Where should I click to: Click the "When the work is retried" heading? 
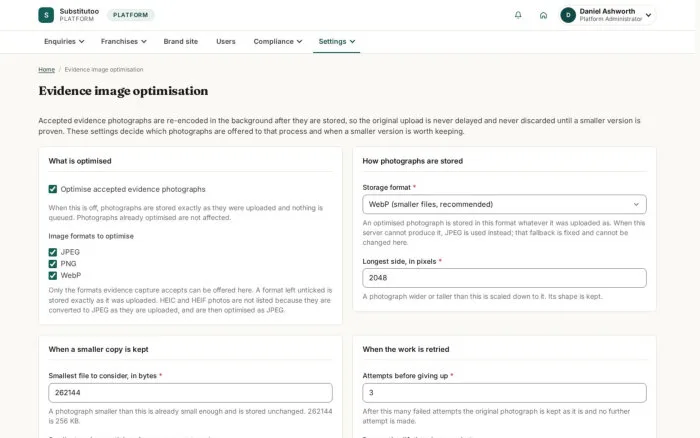point(406,349)
